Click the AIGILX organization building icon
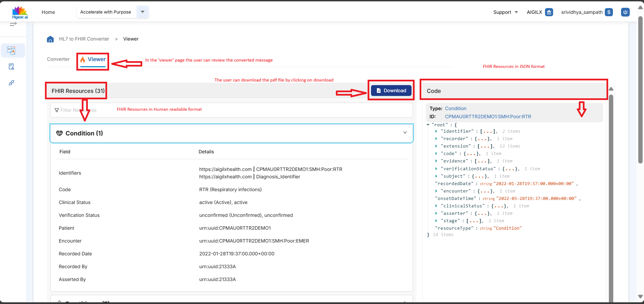The image size is (644, 304). (x=549, y=12)
